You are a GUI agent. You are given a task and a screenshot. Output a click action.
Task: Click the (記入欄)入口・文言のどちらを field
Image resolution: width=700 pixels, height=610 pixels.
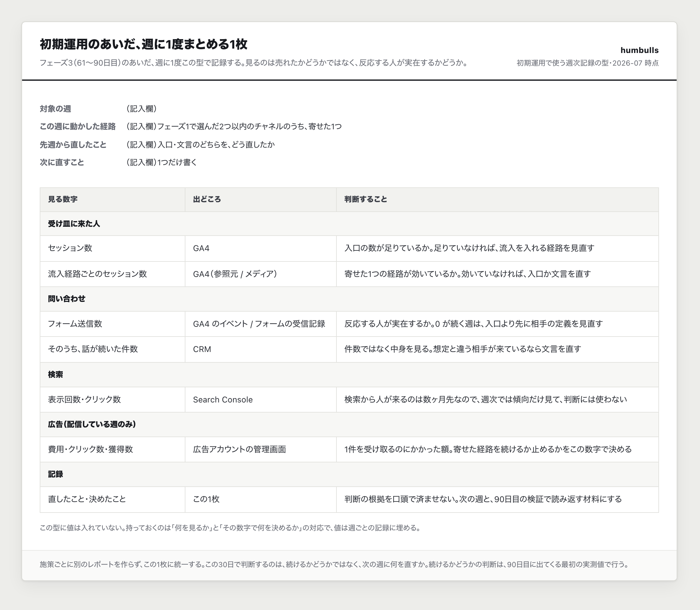point(201,145)
